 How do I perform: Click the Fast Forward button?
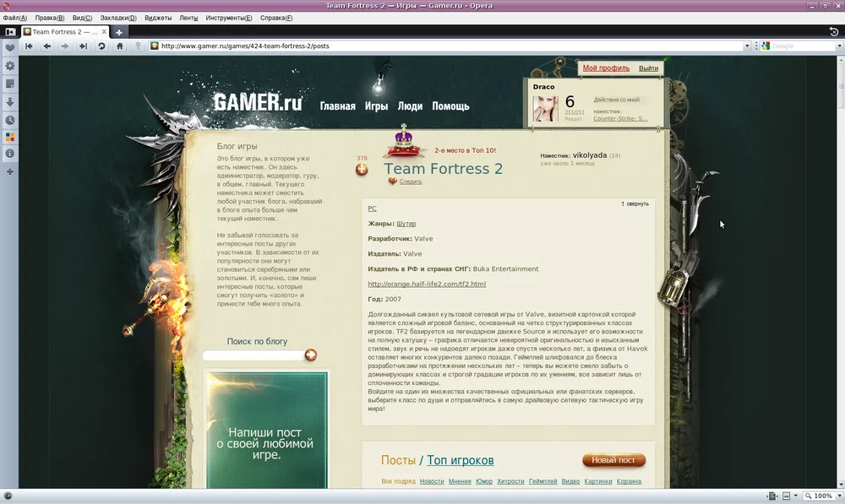pyautogui.click(x=83, y=46)
